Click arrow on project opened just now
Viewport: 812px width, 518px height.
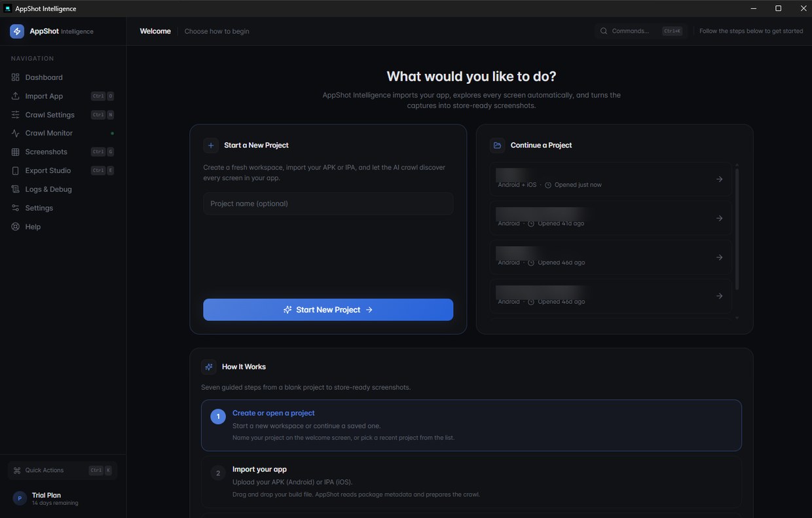click(x=719, y=179)
